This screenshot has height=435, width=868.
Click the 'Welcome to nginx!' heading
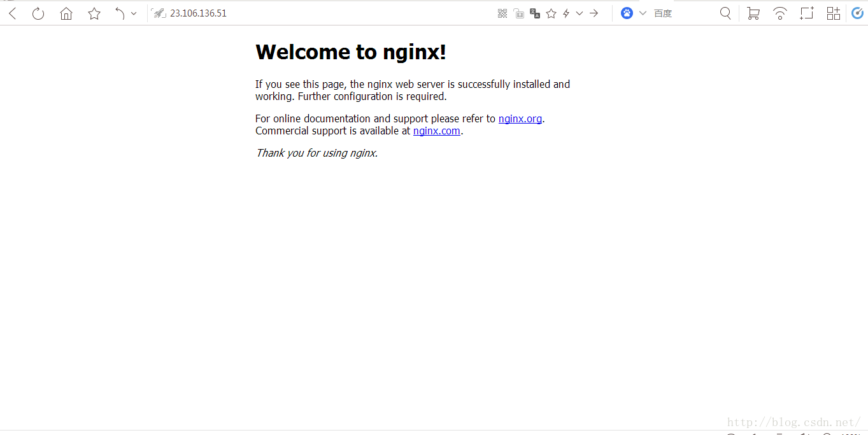351,52
